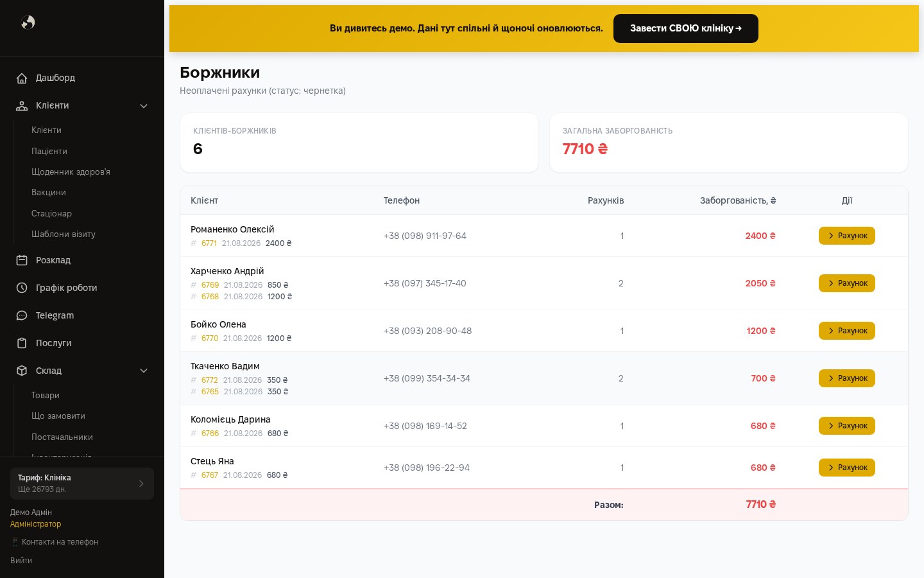Click the Вийти logout link

21,560
